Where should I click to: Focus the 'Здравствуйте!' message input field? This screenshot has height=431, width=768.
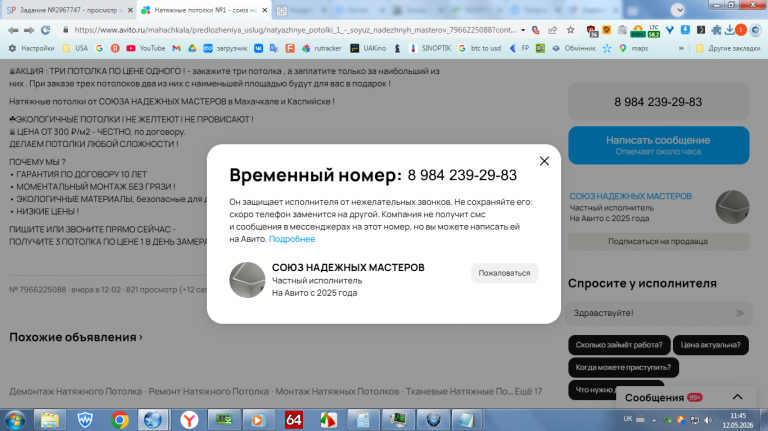(x=651, y=313)
